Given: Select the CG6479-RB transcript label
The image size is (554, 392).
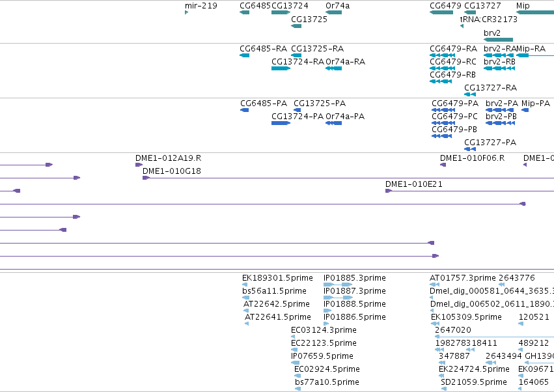Looking at the screenshot, I should pyautogui.click(x=452, y=75).
